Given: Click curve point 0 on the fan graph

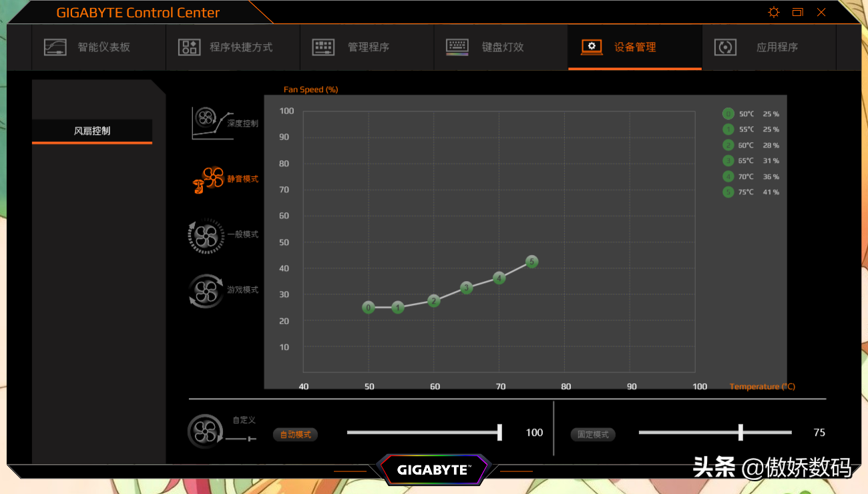Looking at the screenshot, I should tap(369, 308).
